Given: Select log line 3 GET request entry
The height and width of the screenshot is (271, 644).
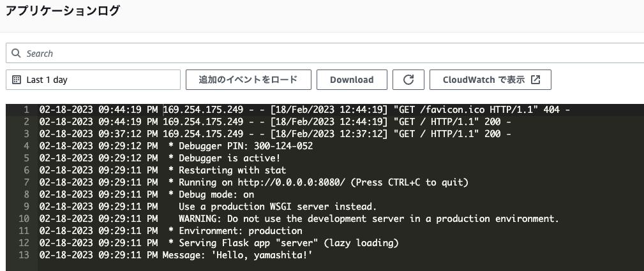Looking at the screenshot, I should click(275, 134).
